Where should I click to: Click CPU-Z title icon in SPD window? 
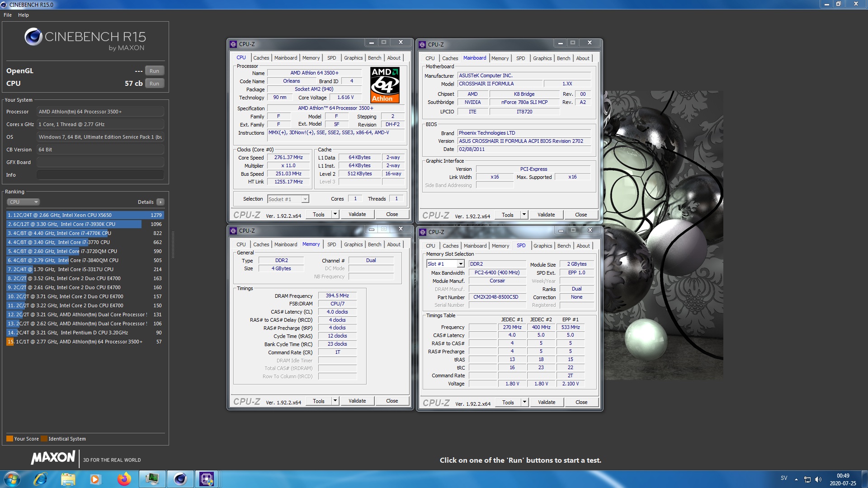coord(423,232)
